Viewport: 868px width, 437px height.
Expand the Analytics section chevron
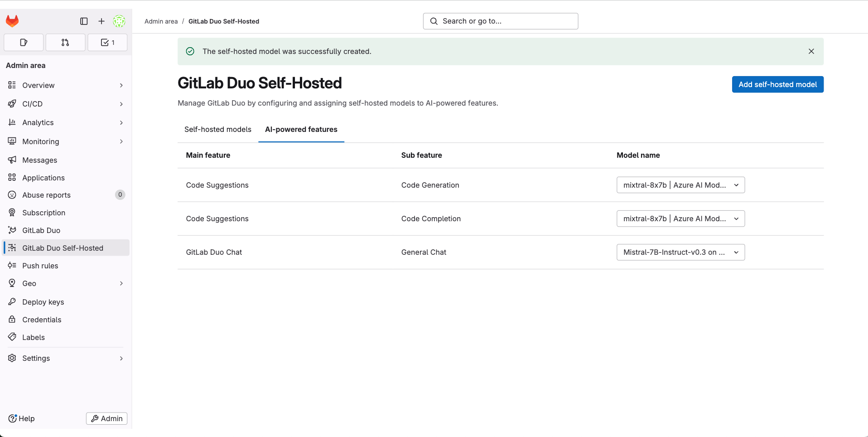[x=121, y=122]
